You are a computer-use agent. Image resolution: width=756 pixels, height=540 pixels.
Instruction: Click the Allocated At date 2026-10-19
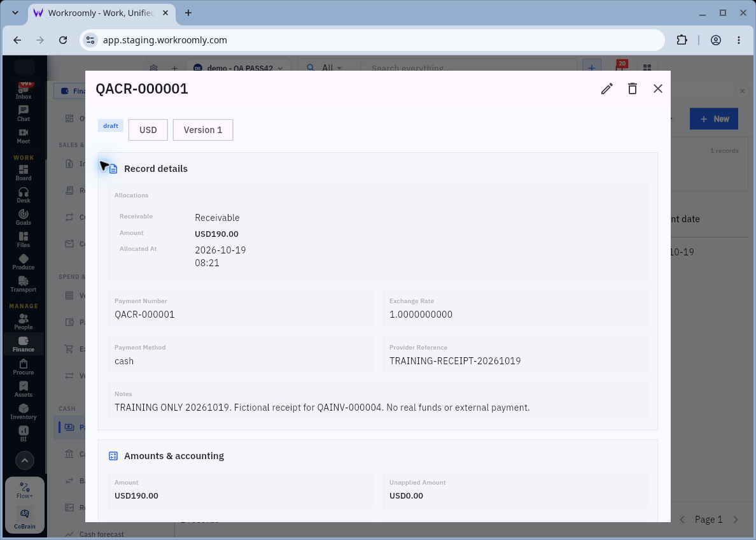click(x=220, y=250)
